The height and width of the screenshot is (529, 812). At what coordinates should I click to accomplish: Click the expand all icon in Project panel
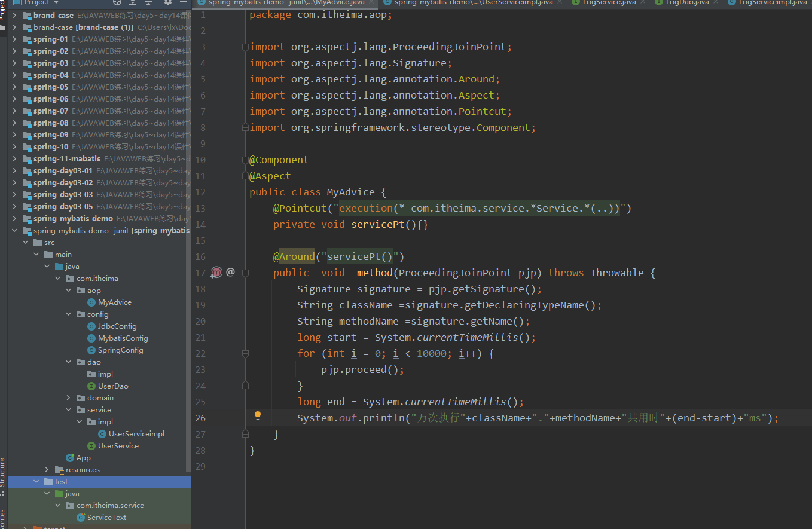click(x=133, y=2)
